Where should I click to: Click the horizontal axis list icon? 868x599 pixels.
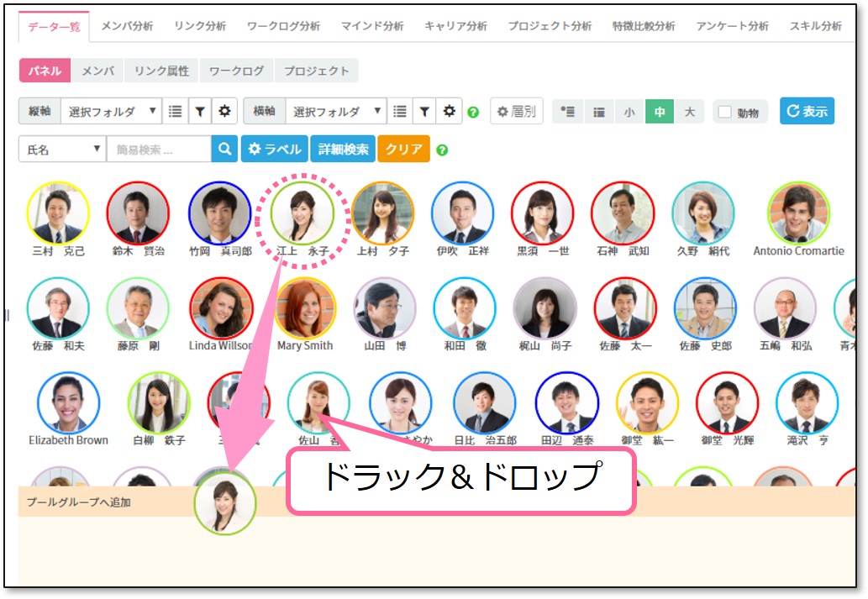click(400, 111)
